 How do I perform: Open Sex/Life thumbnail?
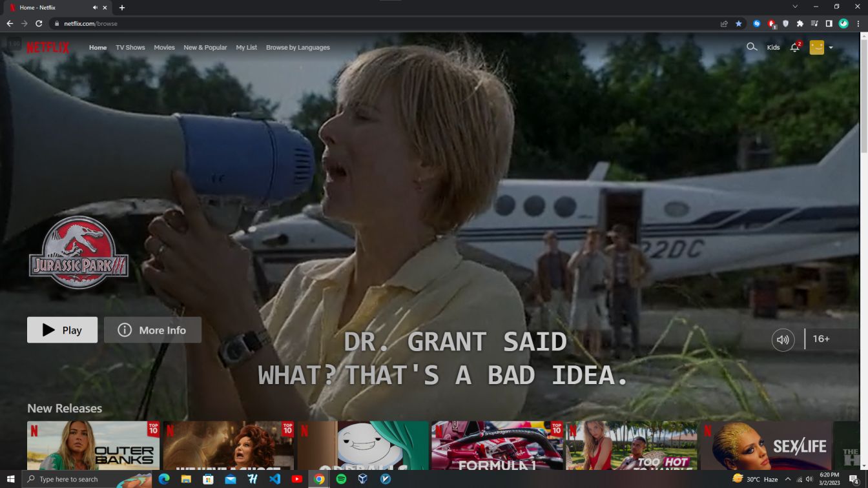(767, 445)
